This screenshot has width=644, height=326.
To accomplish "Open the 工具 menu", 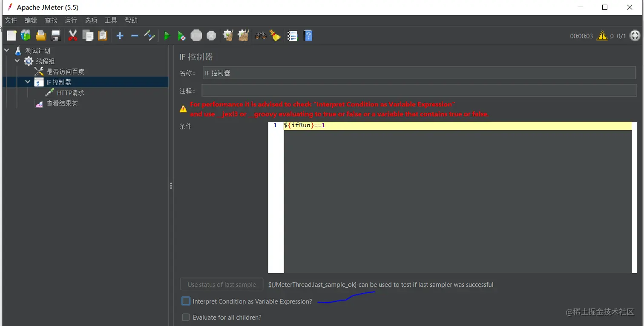I will (x=111, y=20).
